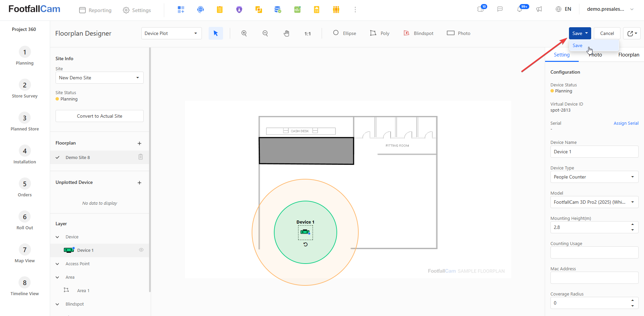Delete the Demo Site 8 floorplan
This screenshot has width=644, height=316.
[141, 157]
